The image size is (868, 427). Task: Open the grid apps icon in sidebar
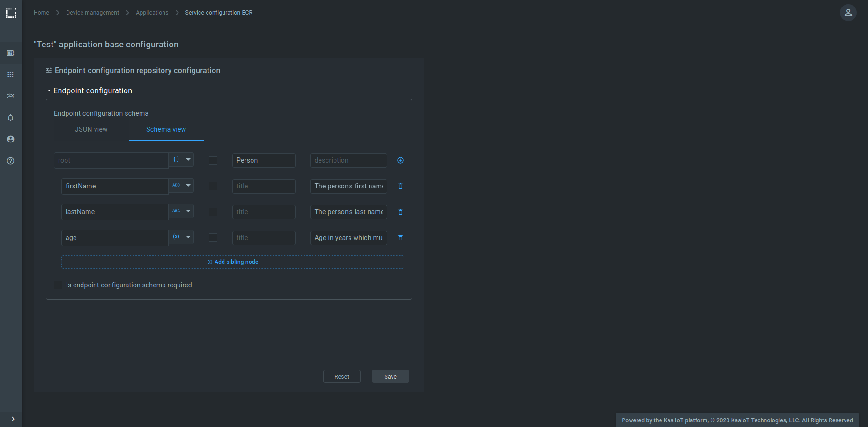click(x=10, y=75)
